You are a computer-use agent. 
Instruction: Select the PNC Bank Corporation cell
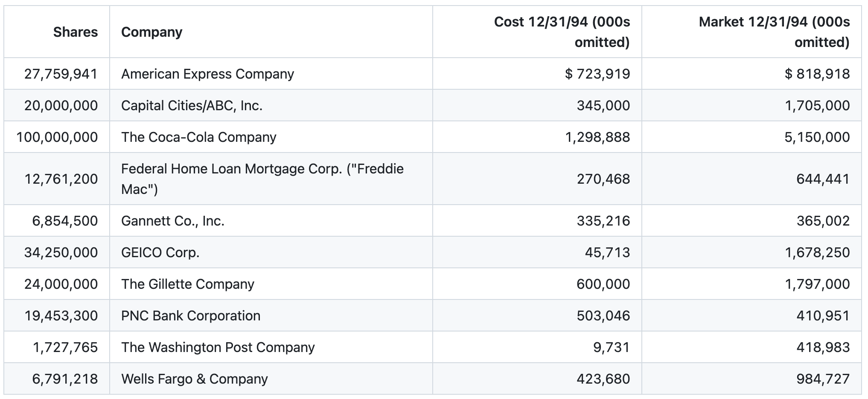pos(190,316)
